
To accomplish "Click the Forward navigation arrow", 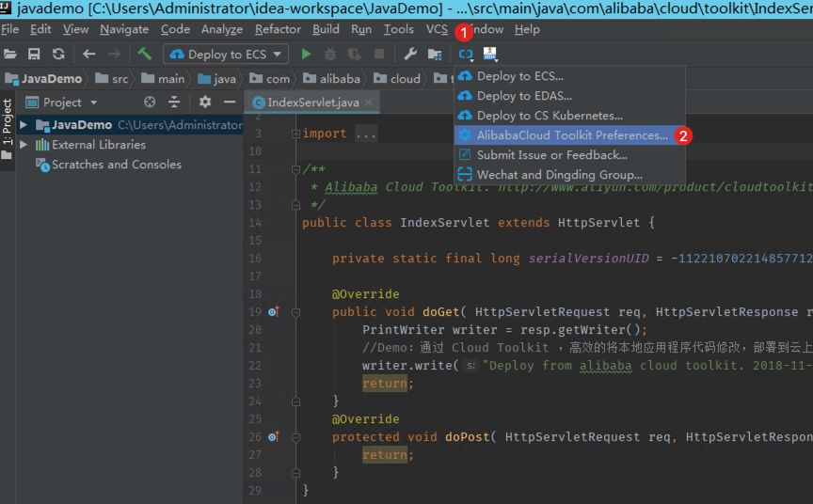I will (x=114, y=54).
